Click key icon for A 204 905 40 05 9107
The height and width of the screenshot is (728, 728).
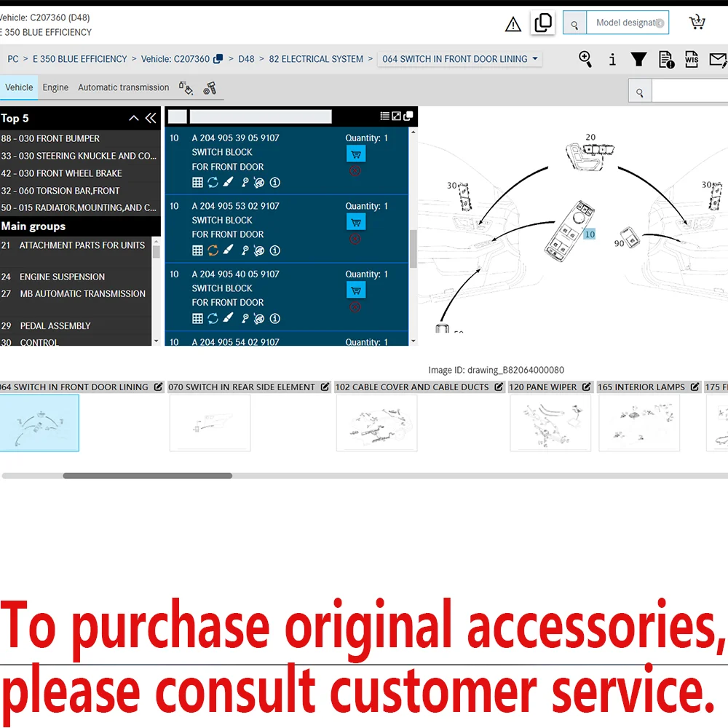pyautogui.click(x=245, y=319)
